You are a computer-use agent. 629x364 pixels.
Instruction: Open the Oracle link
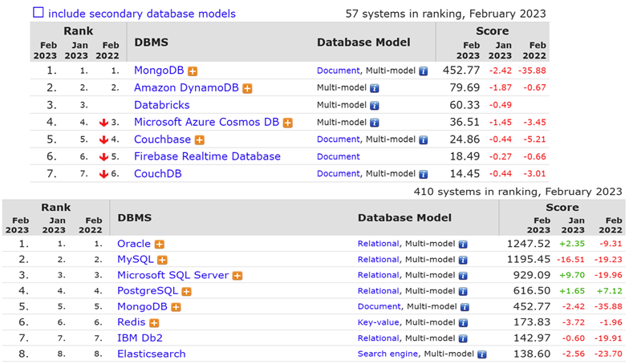[134, 244]
